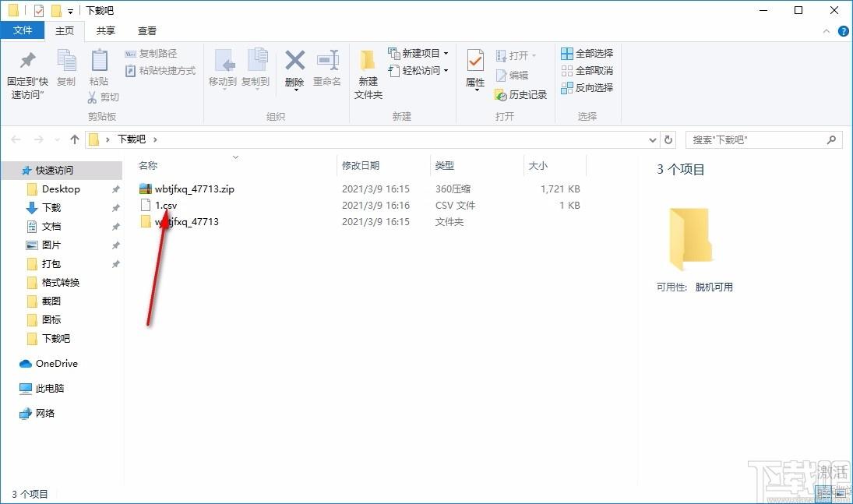This screenshot has height=504, width=853.
Task: Click 下载吧 in the address bar path
Action: click(x=132, y=139)
